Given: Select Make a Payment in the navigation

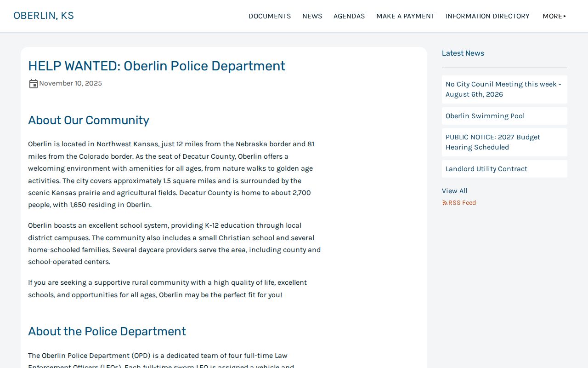Looking at the screenshot, I should (405, 16).
